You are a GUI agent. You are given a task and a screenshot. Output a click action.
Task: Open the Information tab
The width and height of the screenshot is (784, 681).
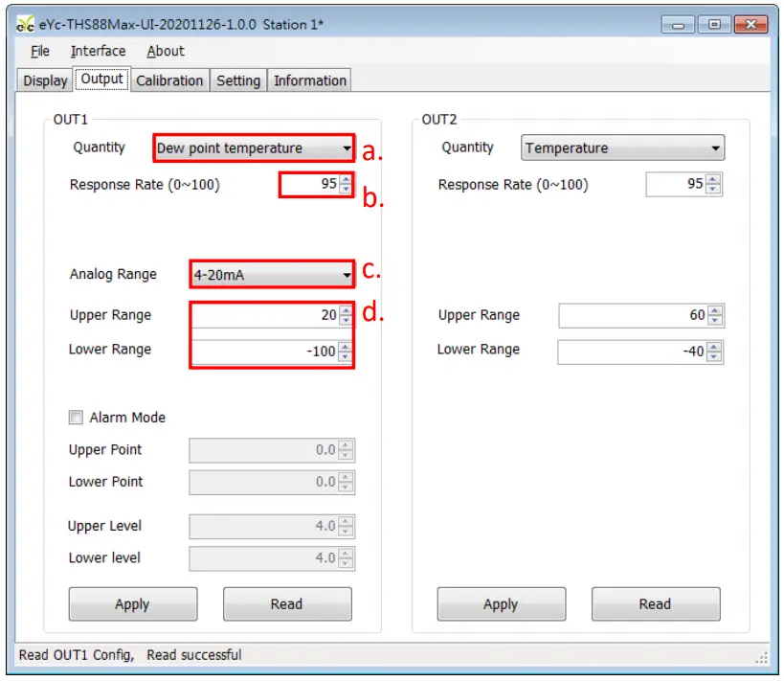tap(310, 80)
